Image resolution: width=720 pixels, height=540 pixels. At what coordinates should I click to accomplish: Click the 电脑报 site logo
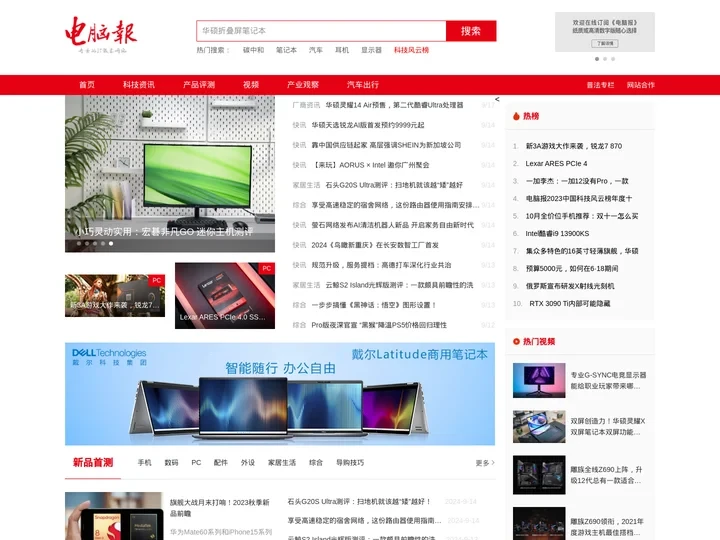101,35
